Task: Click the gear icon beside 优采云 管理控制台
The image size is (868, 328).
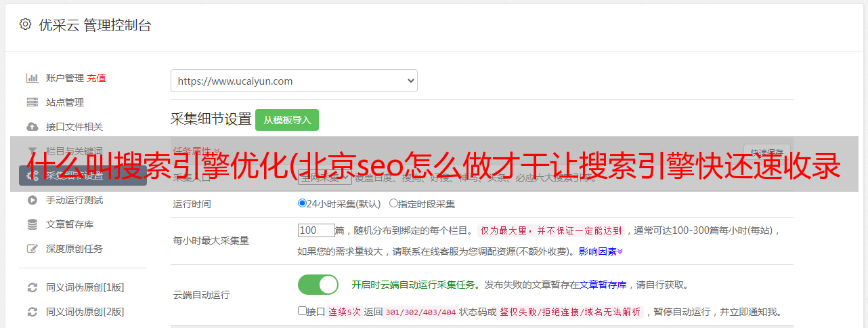Action: (25, 24)
